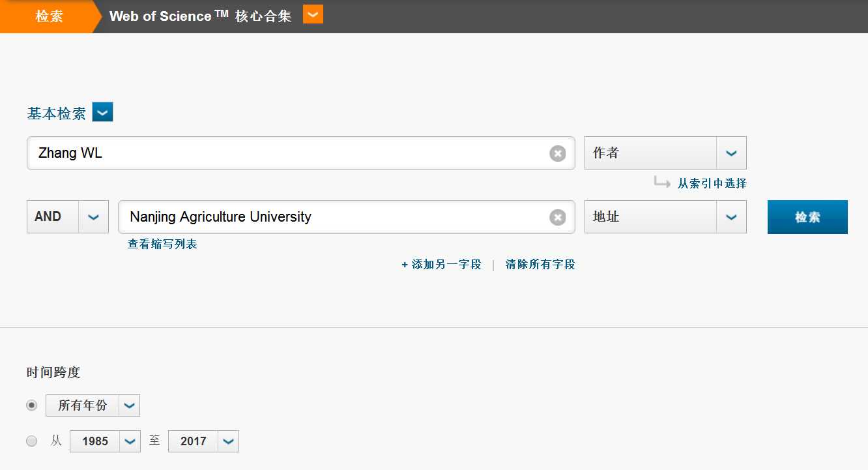Select the 从 year range radio button

click(32, 441)
